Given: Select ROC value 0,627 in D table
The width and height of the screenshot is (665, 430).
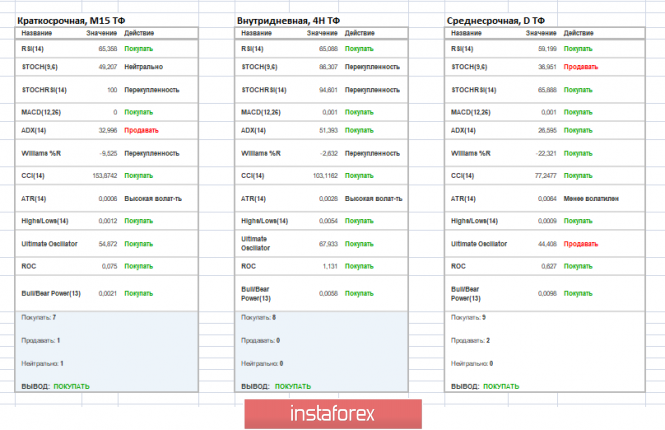Looking at the screenshot, I should coord(549,266).
